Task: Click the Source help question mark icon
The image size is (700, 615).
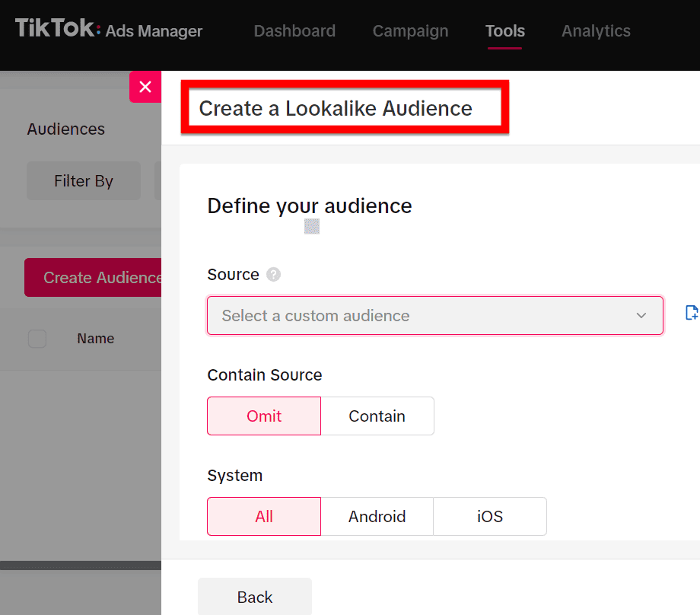Action: (273, 274)
